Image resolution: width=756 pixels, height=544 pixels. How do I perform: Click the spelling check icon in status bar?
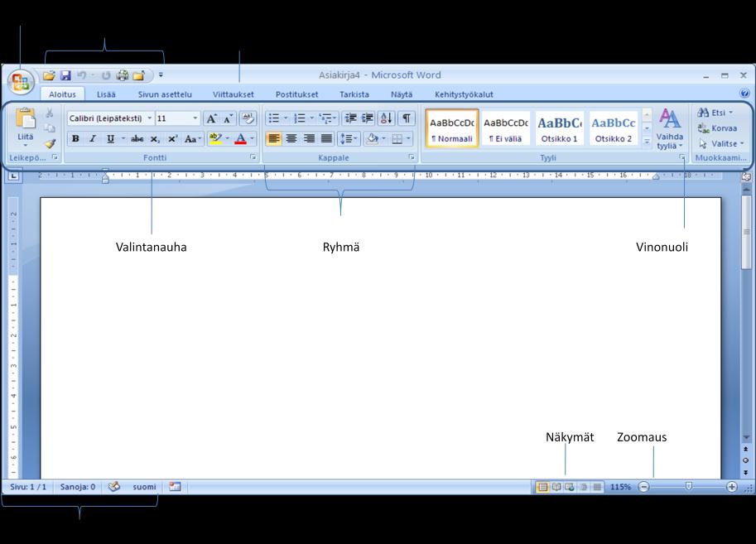tap(113, 487)
